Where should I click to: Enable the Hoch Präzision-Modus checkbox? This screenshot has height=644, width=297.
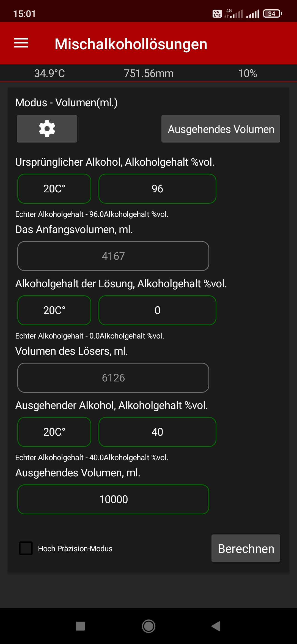coord(26,548)
